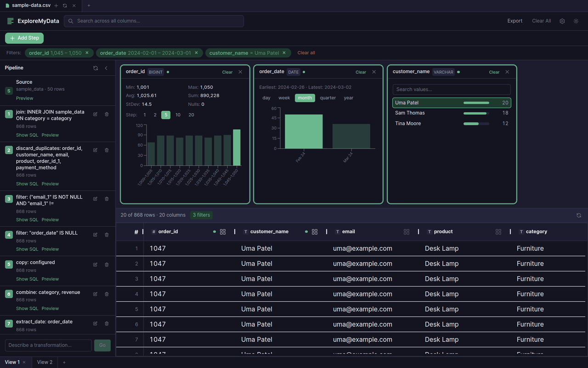Refresh the Pipeline with the refresh icon
The image size is (588, 368).
point(96,68)
